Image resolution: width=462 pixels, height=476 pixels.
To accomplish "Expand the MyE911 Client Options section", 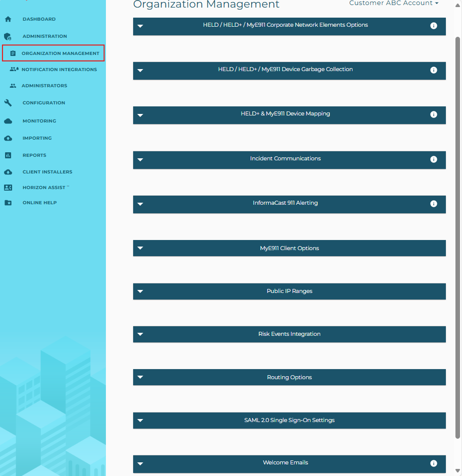I will click(x=140, y=248).
